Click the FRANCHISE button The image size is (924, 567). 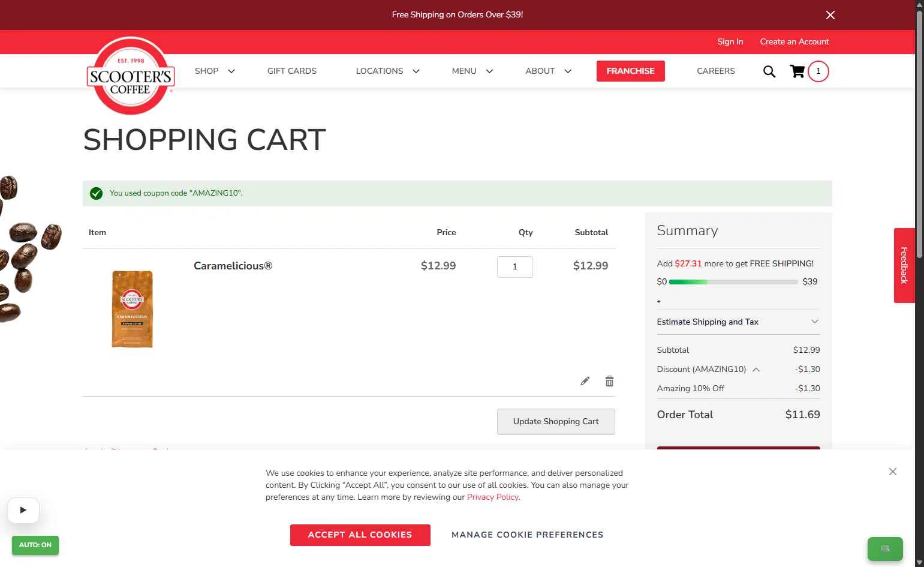tap(630, 71)
